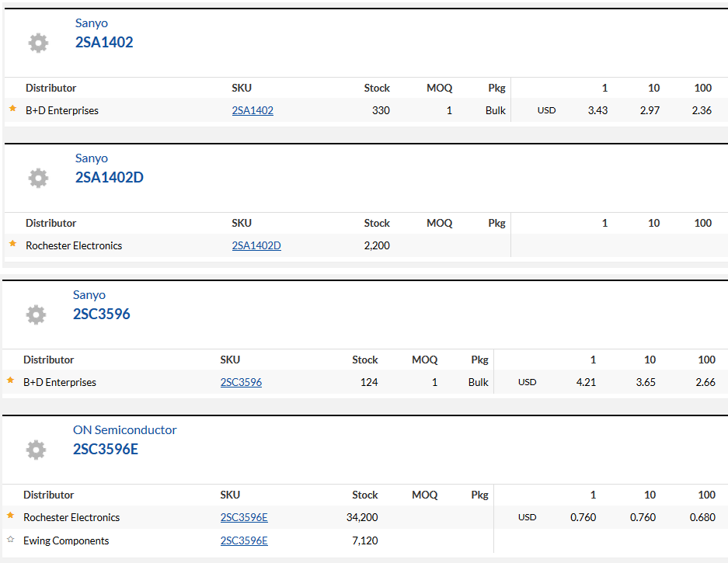Screen dimensions: 728x563
Task: Open the 2SA1402D SKU link
Action: tap(256, 245)
